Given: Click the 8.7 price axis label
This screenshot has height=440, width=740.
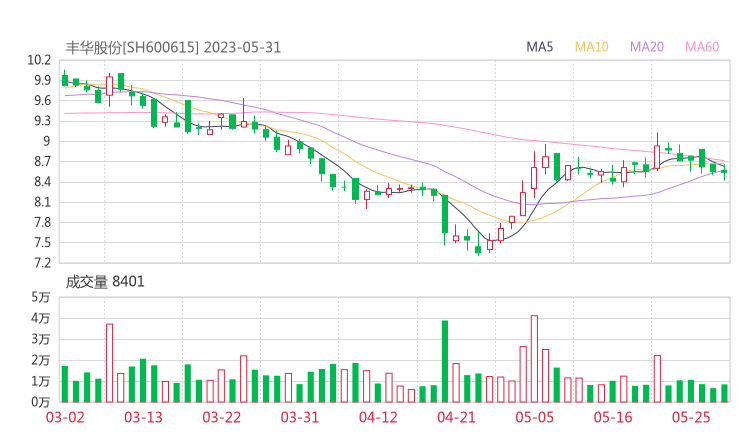Looking at the screenshot, I should click(x=42, y=161).
